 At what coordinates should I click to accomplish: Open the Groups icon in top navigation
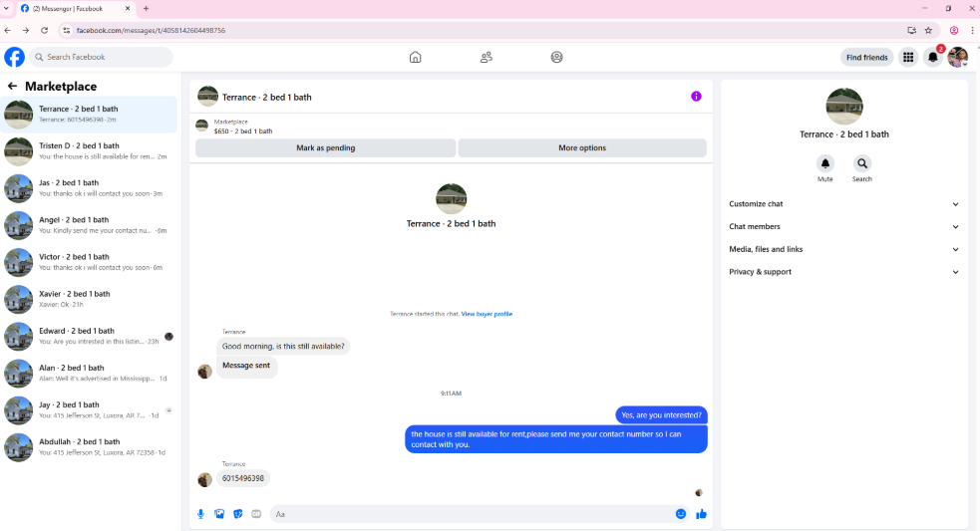tap(557, 58)
